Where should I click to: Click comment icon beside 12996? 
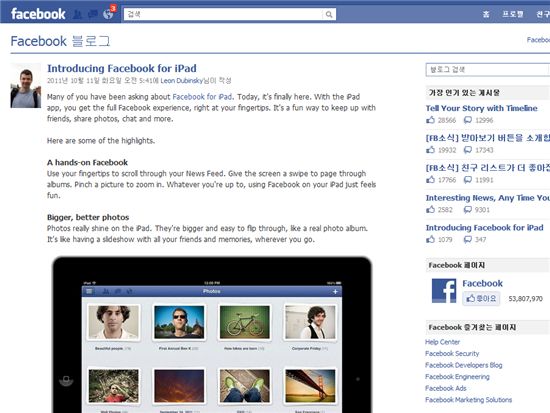[x=468, y=120]
